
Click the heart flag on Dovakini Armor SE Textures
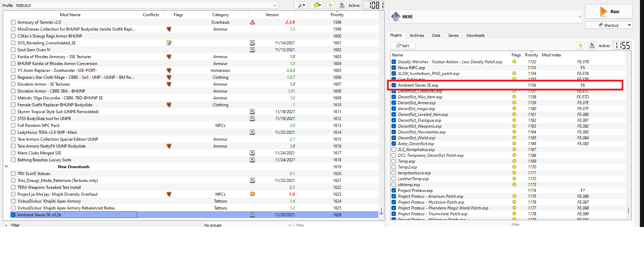pos(169,84)
